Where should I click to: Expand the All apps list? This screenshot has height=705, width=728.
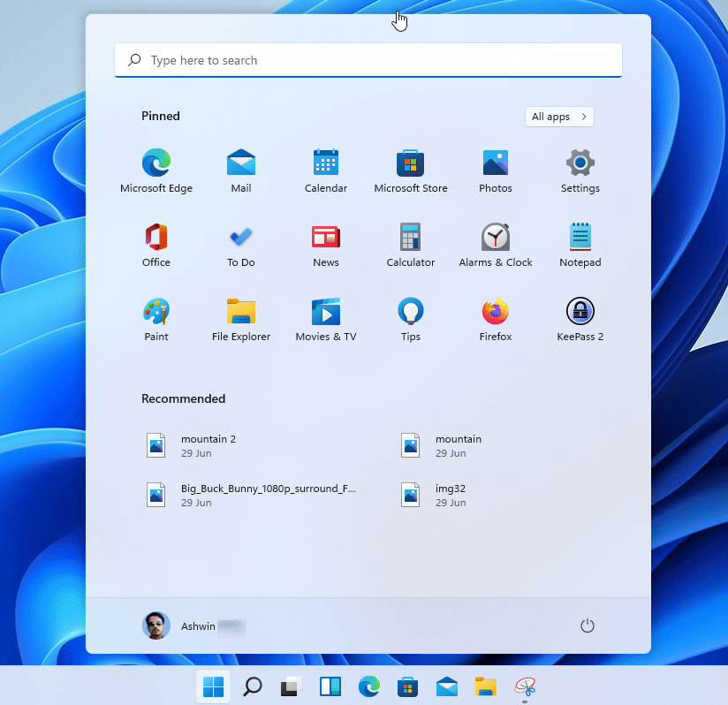[x=559, y=117]
